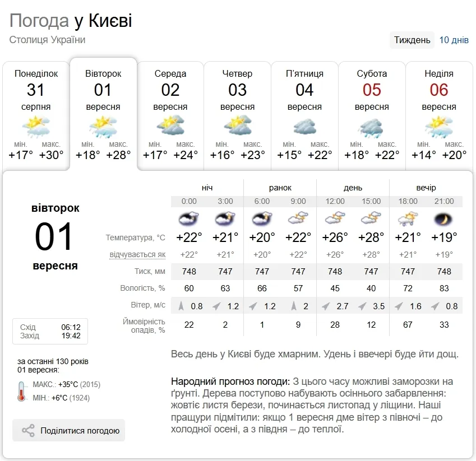Switch to the 10 днів forecast view
Viewport: 476px width, 461px height.
pos(454,40)
